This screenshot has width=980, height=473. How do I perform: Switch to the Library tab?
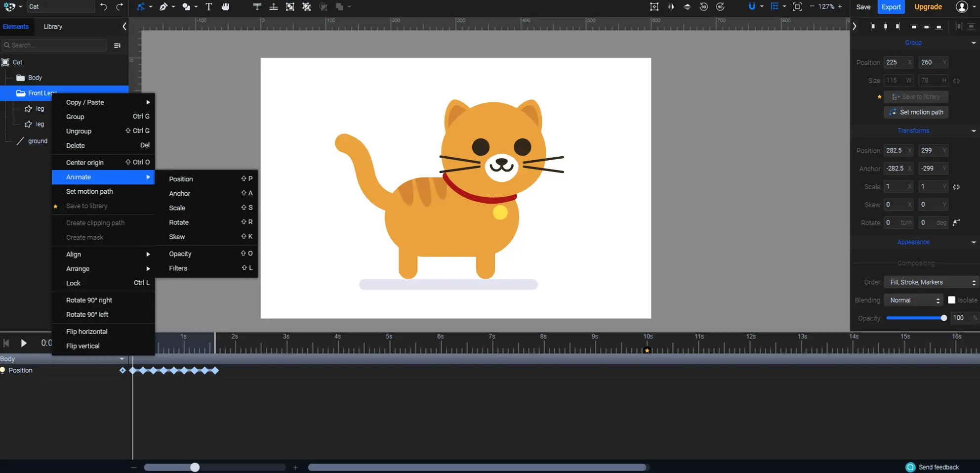[x=53, y=27]
